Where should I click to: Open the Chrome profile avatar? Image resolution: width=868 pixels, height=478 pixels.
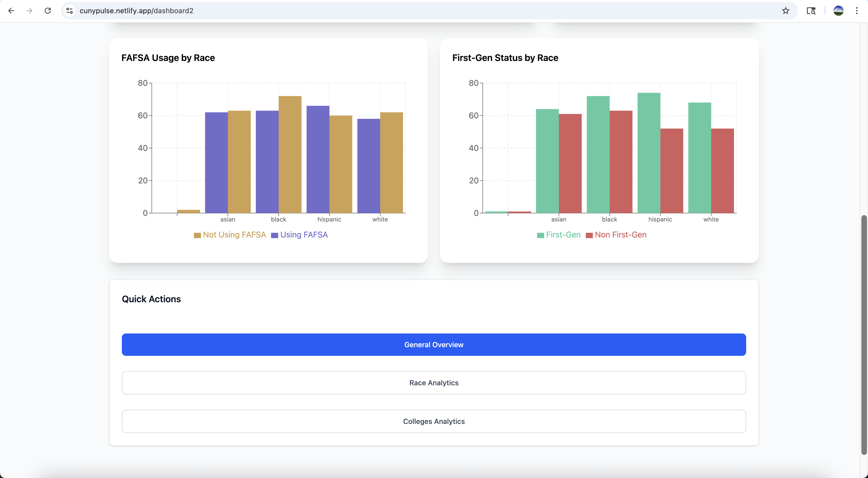point(838,11)
